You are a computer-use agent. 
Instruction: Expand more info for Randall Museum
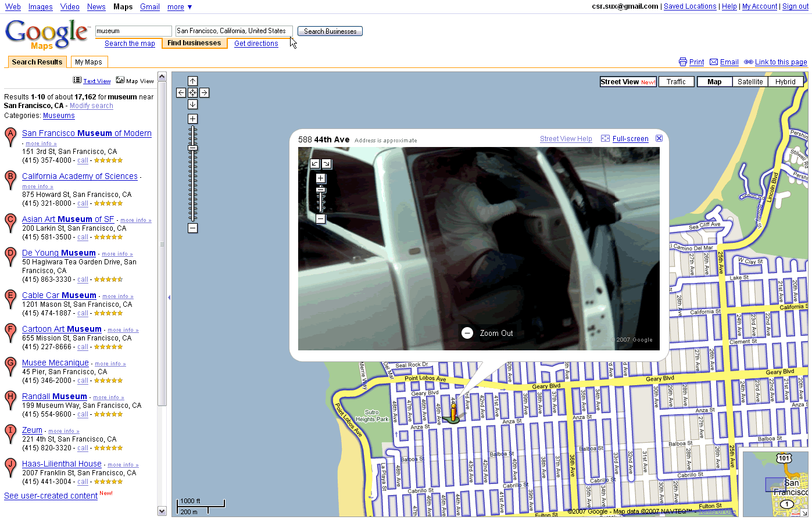(109, 397)
